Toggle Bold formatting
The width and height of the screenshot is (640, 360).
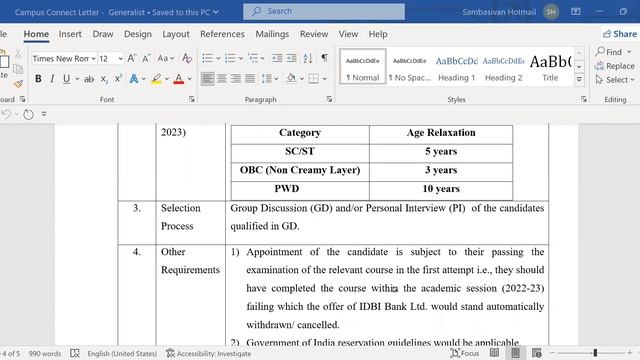click(38, 79)
